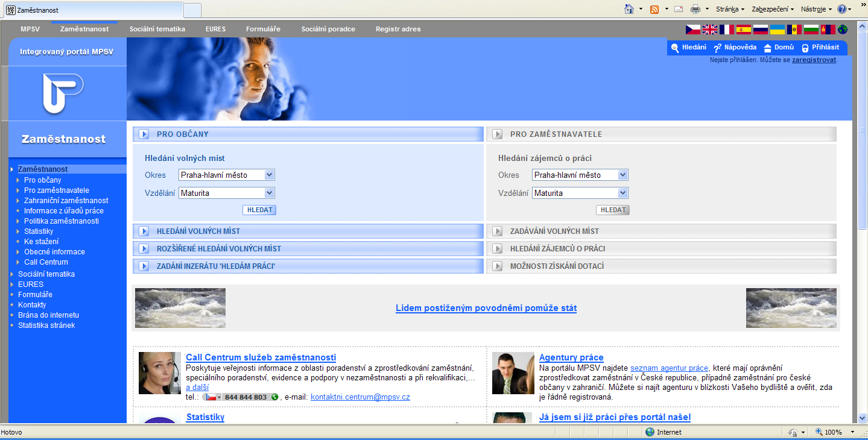Viewport: 868px width, 440px height.
Task: Open ROZŠÍŘENÉ HLEDÁNÍ VOLNÝCH MÍST
Action: tap(308, 248)
